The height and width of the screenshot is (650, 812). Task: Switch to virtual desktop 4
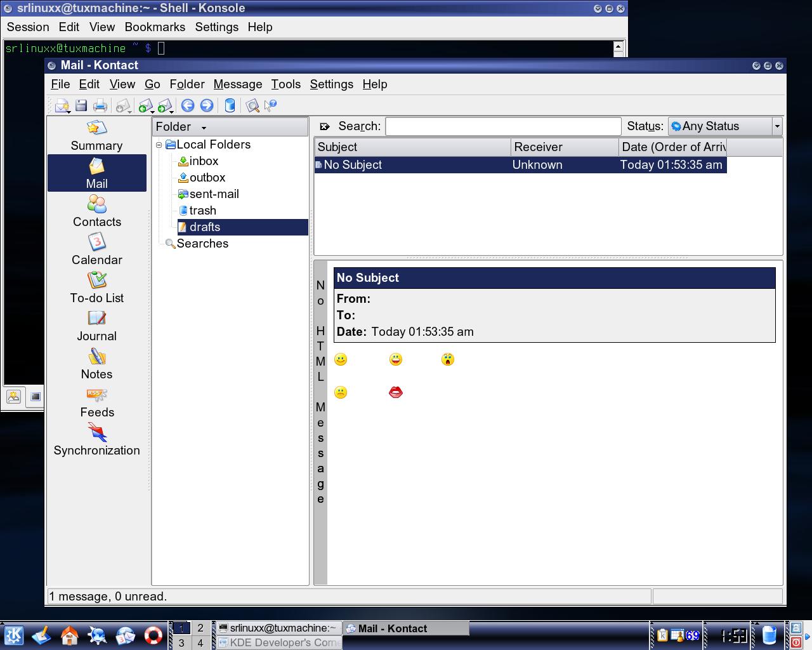(x=200, y=642)
